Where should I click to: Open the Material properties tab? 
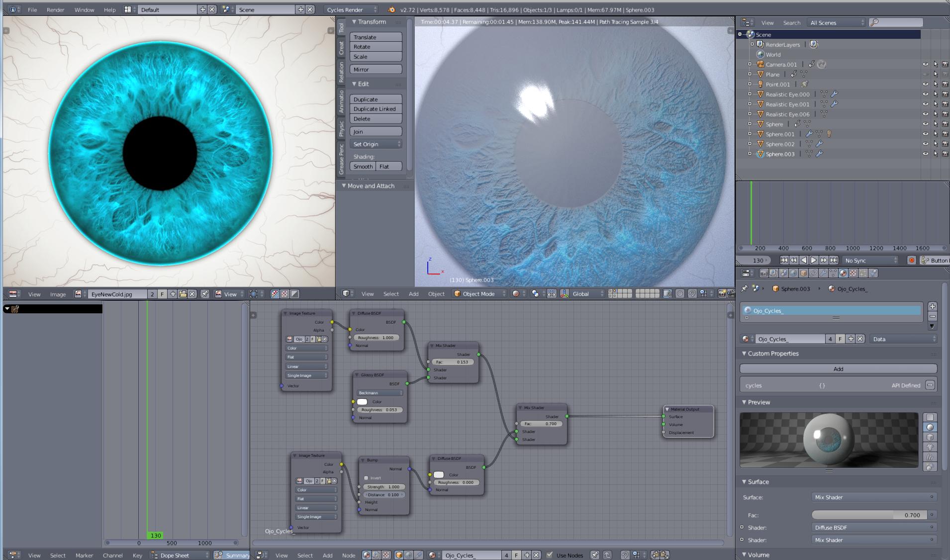pos(843,273)
